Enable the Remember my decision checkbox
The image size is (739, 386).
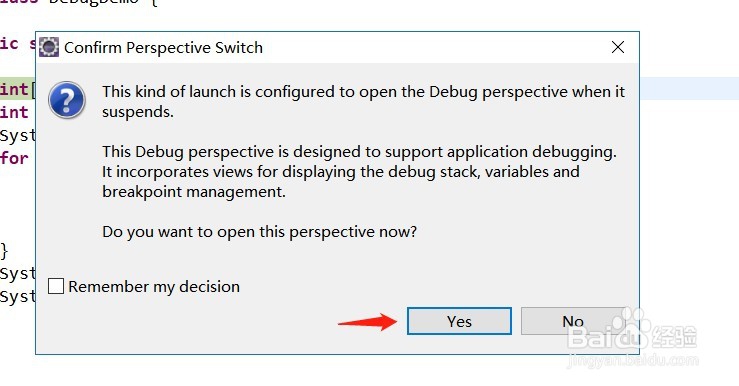coord(56,286)
